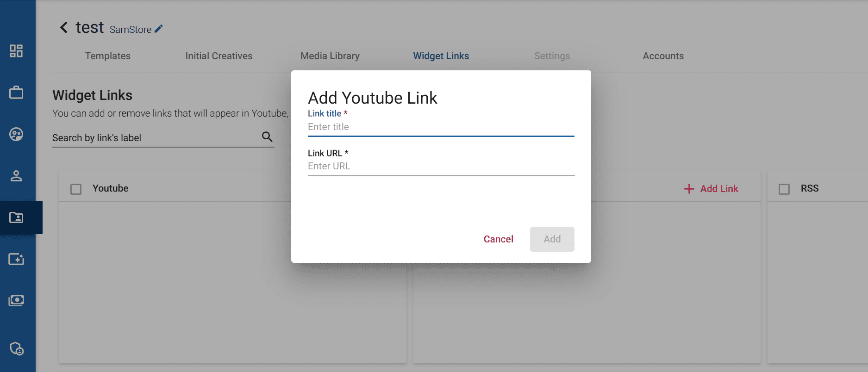Click the highlighted folder-with-person sidebar icon

[x=17, y=217]
